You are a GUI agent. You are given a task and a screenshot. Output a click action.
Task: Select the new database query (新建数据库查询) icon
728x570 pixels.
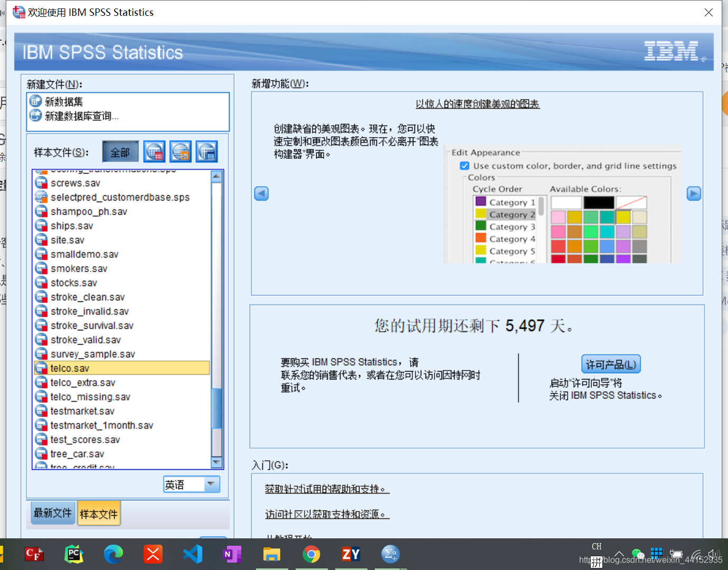(x=35, y=115)
